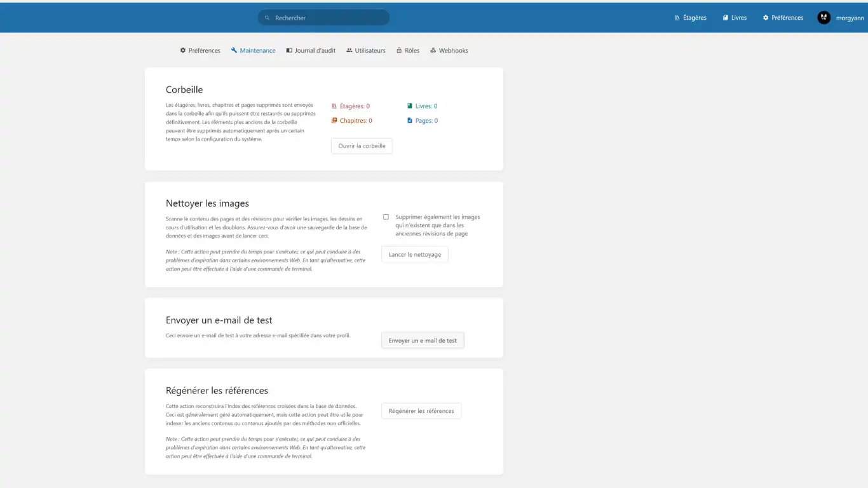Click Envoyer un e-mail de test
The height and width of the screenshot is (488, 868).
pos(422,340)
